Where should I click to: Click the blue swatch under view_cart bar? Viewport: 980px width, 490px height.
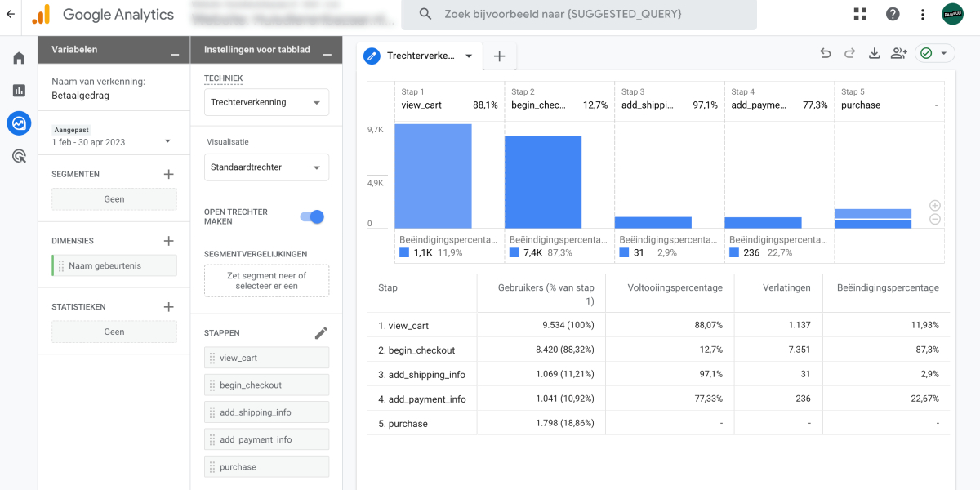click(x=403, y=253)
